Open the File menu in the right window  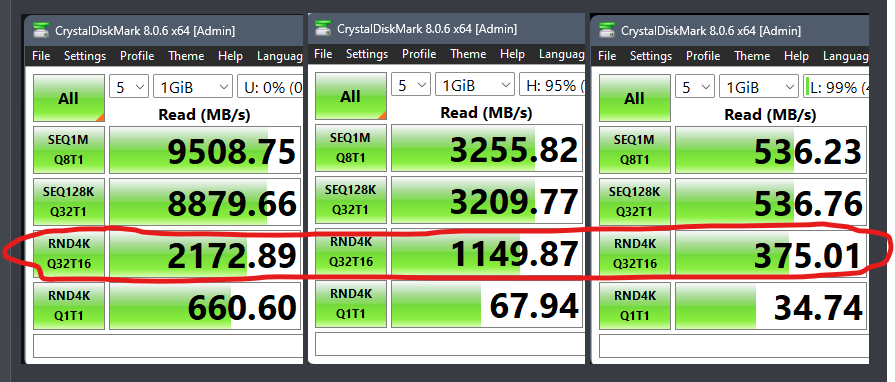607,56
